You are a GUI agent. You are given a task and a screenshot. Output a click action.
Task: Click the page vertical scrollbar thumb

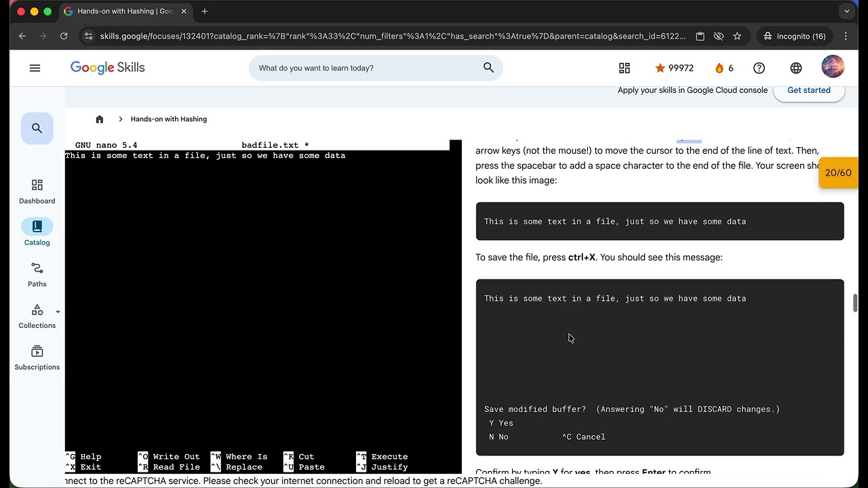point(855,303)
